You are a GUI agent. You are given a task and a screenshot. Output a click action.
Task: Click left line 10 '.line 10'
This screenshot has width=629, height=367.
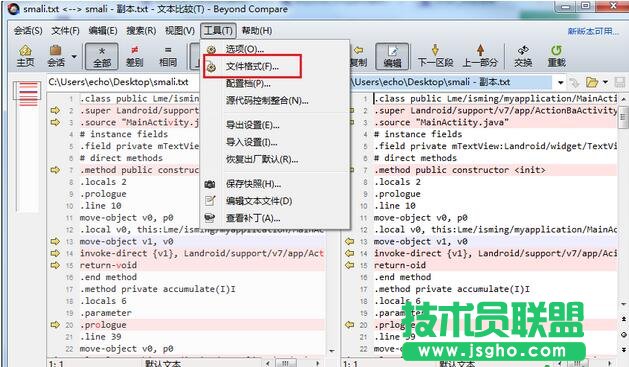click(x=100, y=206)
